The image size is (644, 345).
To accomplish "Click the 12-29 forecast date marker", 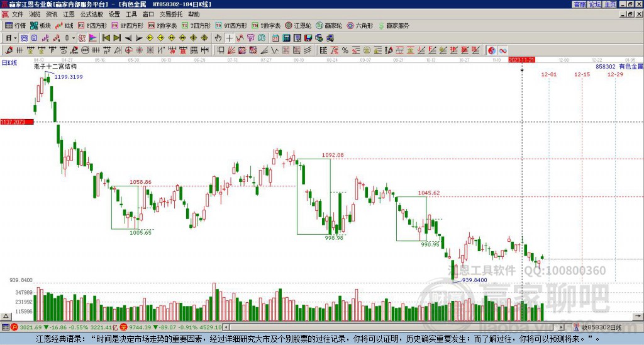I will click(615, 74).
